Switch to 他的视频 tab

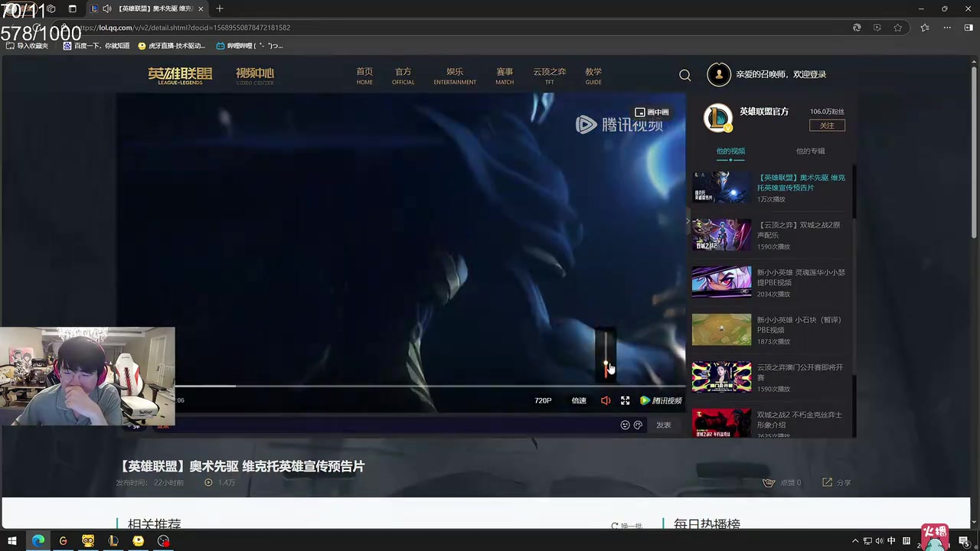(730, 152)
